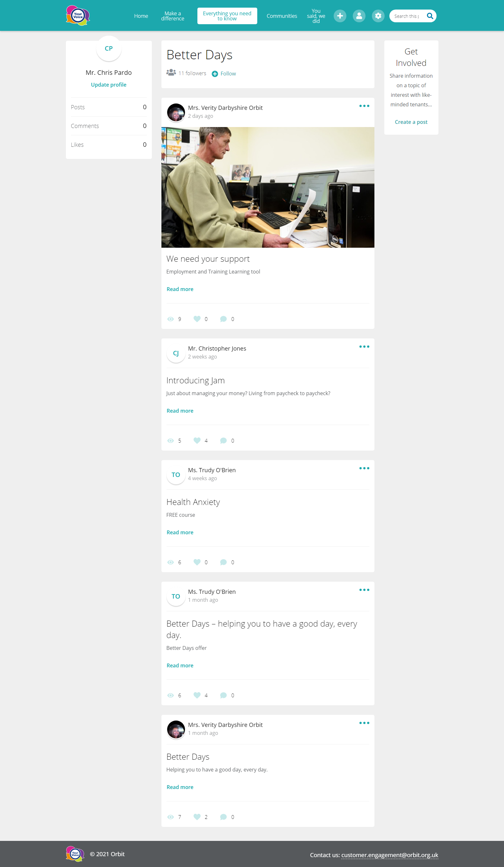Open three-dot menu on Verity Darbyshire's top post
Screen dimensions: 504x867
364,106
